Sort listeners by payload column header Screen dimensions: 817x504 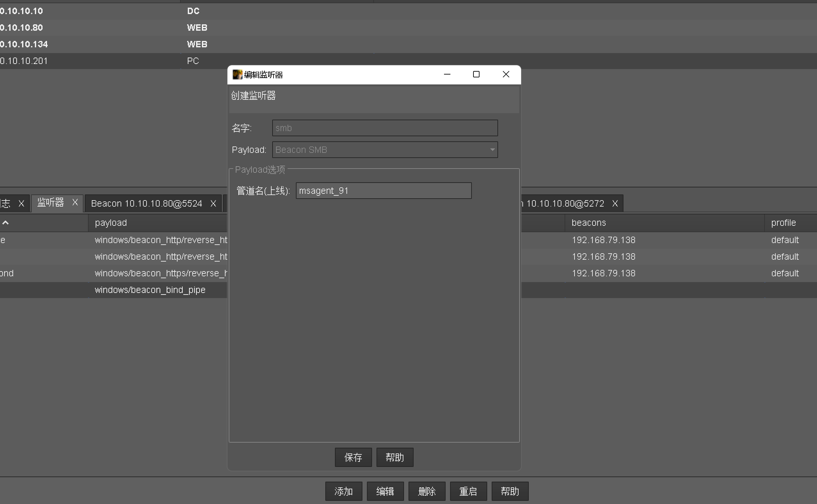[111, 223]
